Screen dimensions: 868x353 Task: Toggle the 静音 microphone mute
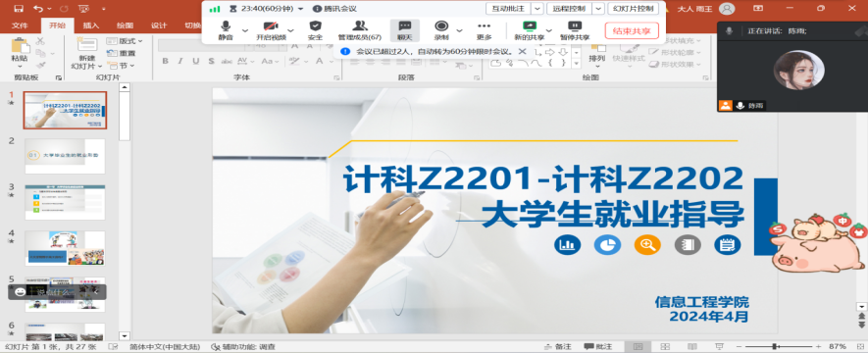point(226,30)
